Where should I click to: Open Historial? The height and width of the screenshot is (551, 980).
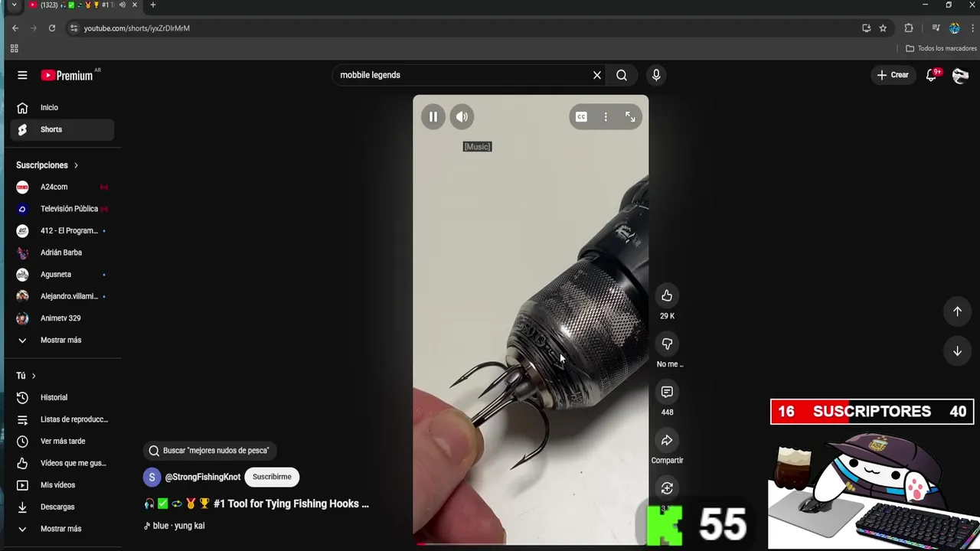coord(62,397)
